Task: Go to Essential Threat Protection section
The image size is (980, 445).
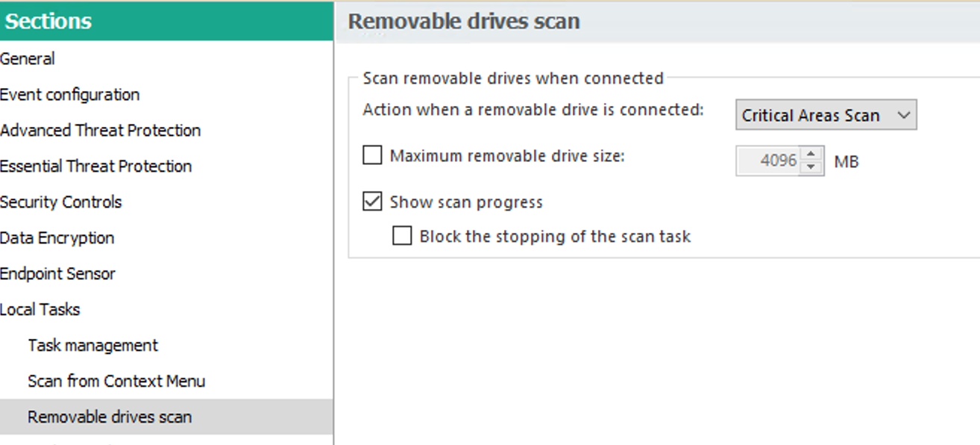Action: 95,167
